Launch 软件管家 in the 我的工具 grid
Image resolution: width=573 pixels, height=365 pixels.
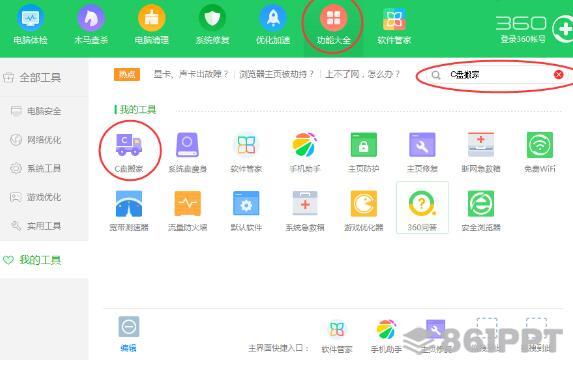pos(246,153)
